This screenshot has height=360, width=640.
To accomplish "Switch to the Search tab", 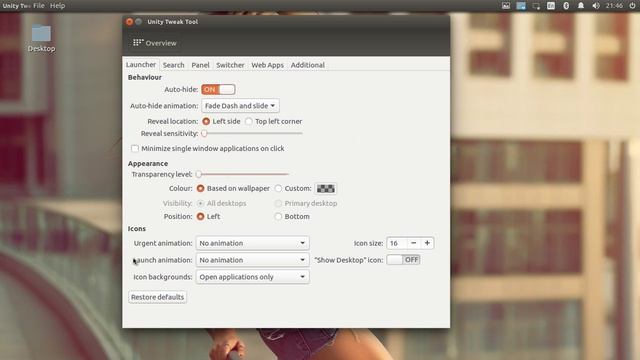I will [x=173, y=65].
